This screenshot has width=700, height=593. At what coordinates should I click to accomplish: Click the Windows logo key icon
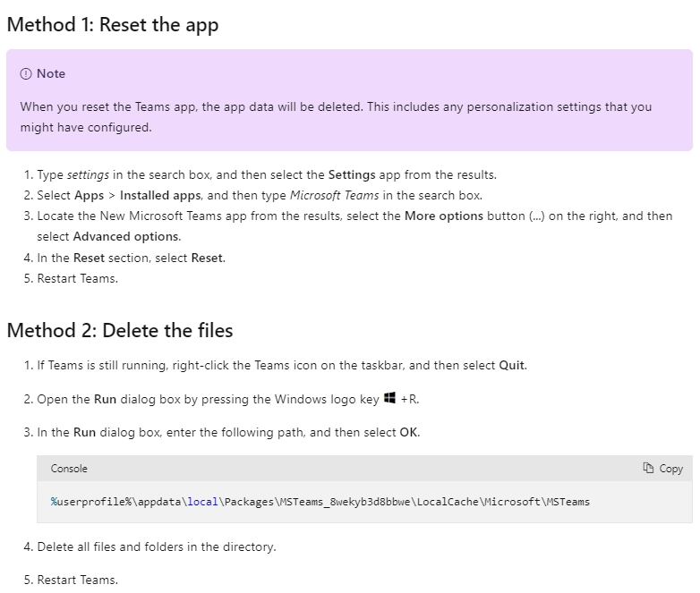389,398
